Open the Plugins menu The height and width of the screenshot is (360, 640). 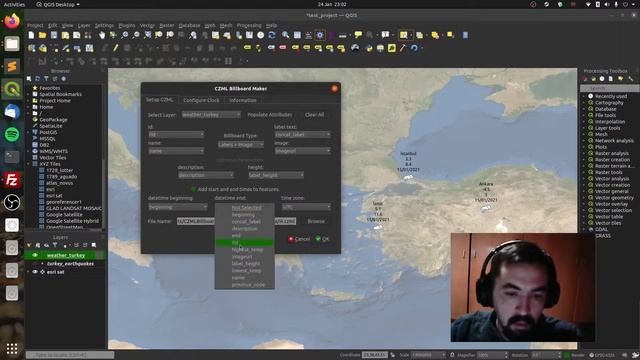click(127, 25)
